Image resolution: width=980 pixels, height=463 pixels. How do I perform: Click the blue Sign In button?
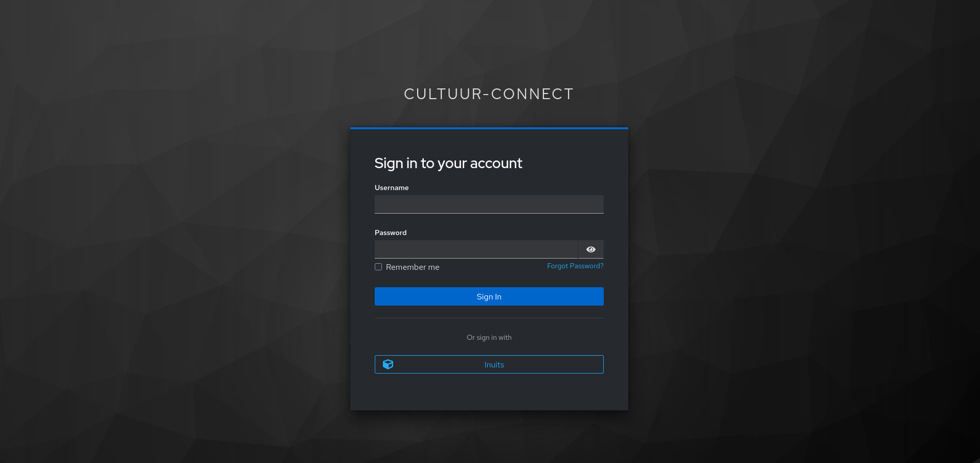click(489, 296)
